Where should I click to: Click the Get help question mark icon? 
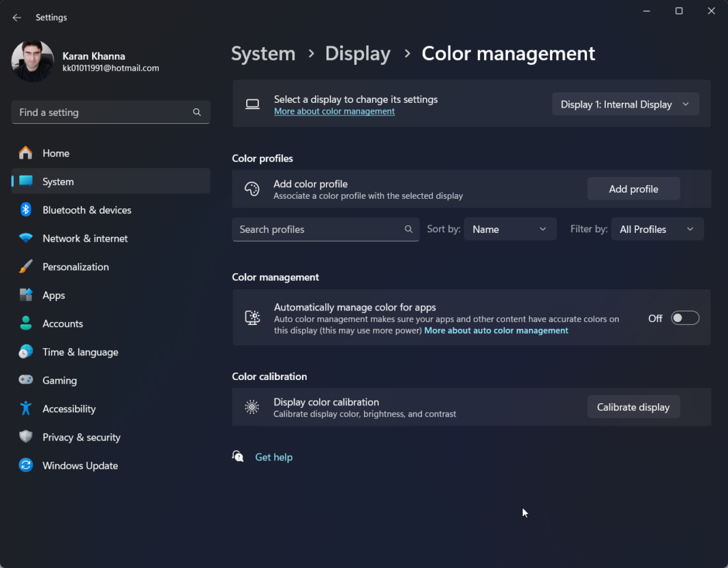point(238,456)
